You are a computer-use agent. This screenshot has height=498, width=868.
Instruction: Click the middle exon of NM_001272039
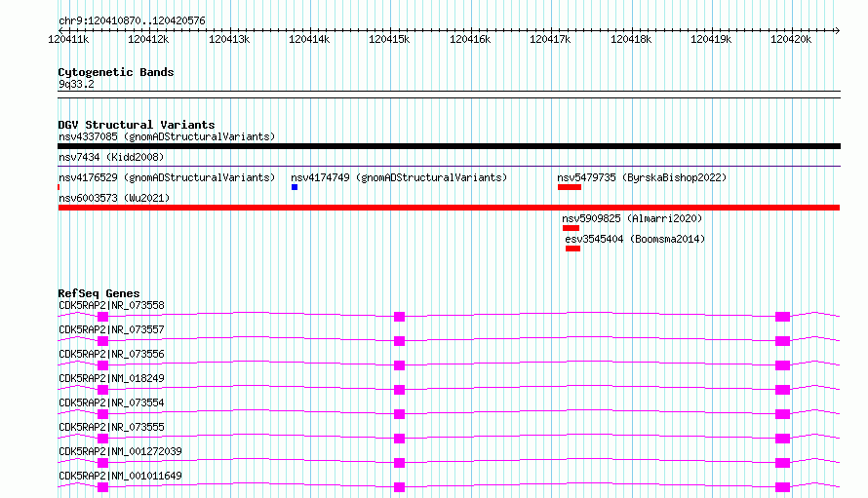(x=399, y=463)
